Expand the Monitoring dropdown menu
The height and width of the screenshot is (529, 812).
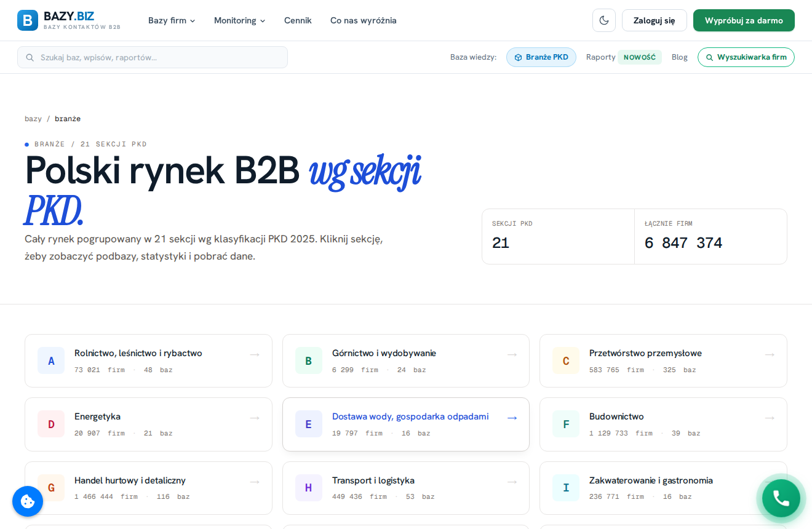click(240, 20)
